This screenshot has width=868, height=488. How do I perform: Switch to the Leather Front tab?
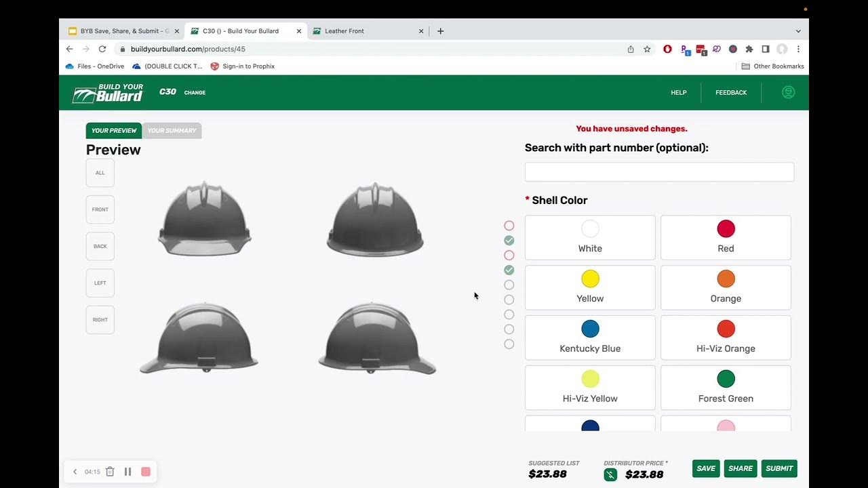(368, 31)
